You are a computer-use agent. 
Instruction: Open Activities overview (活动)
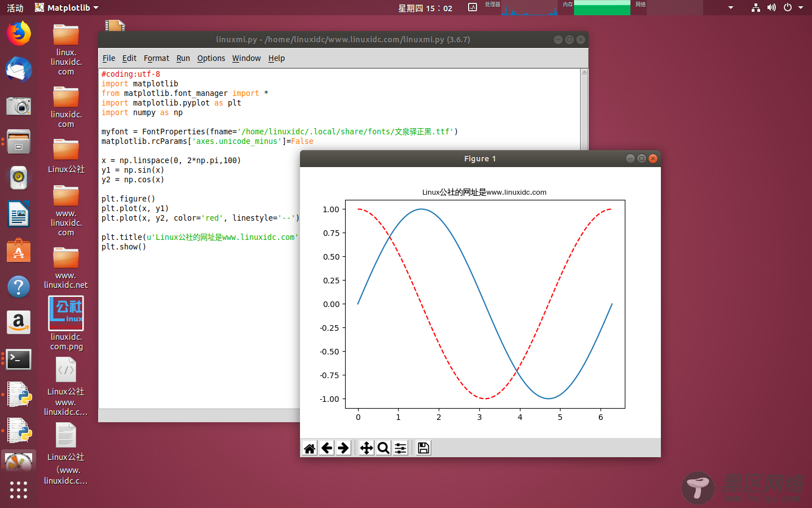click(x=15, y=8)
